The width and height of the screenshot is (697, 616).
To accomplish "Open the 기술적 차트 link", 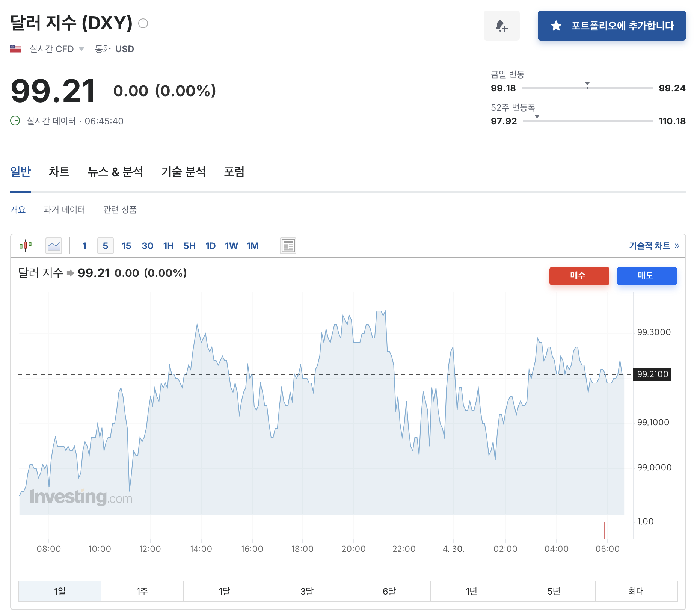I will coord(654,246).
